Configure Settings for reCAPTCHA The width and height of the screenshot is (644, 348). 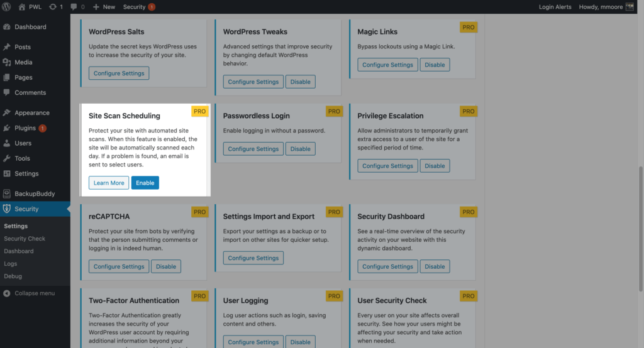[x=119, y=266]
